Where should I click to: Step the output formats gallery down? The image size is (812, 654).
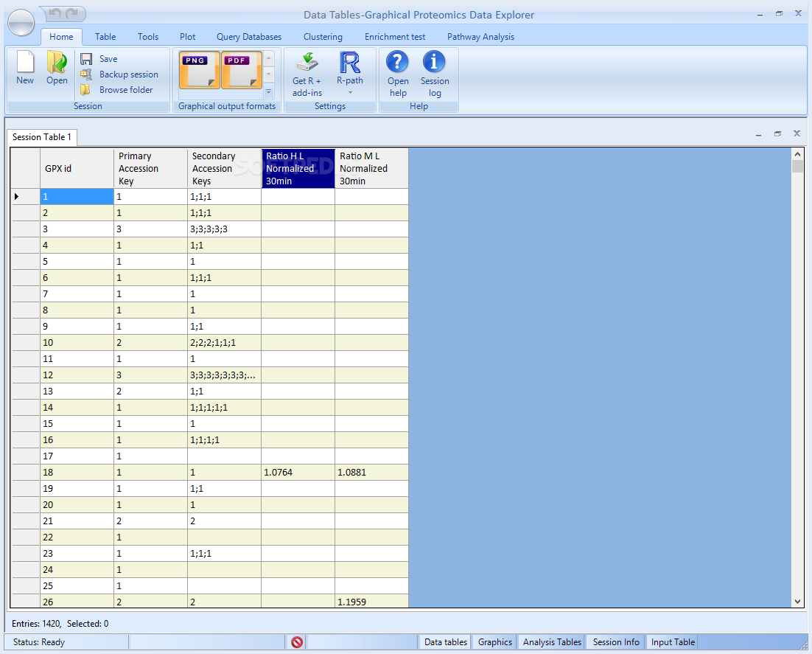pyautogui.click(x=269, y=74)
